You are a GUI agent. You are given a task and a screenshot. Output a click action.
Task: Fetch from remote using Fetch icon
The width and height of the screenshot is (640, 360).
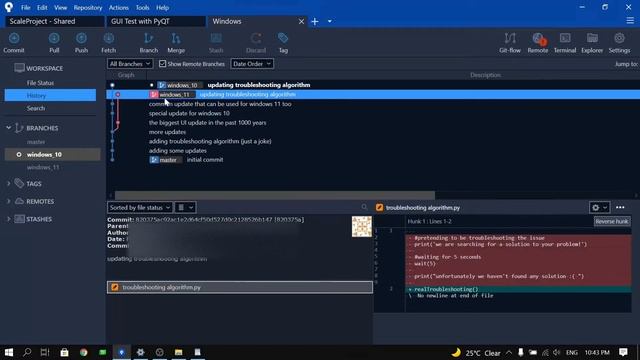click(x=109, y=42)
